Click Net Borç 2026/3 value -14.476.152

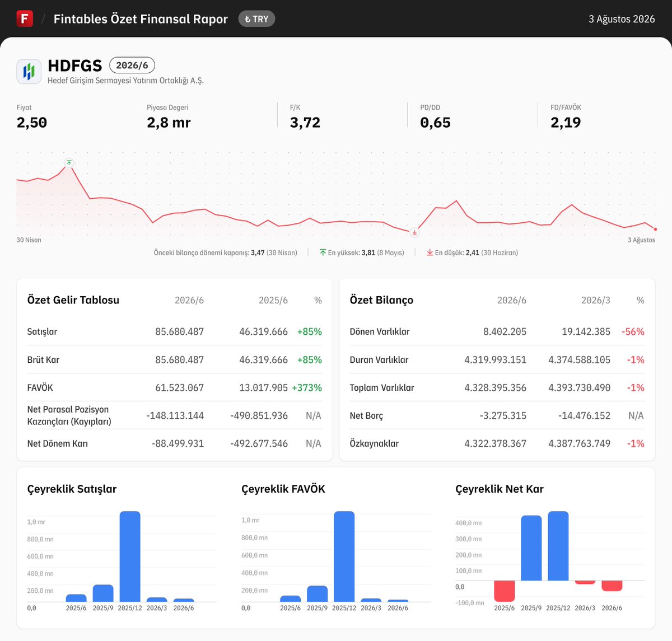(584, 415)
